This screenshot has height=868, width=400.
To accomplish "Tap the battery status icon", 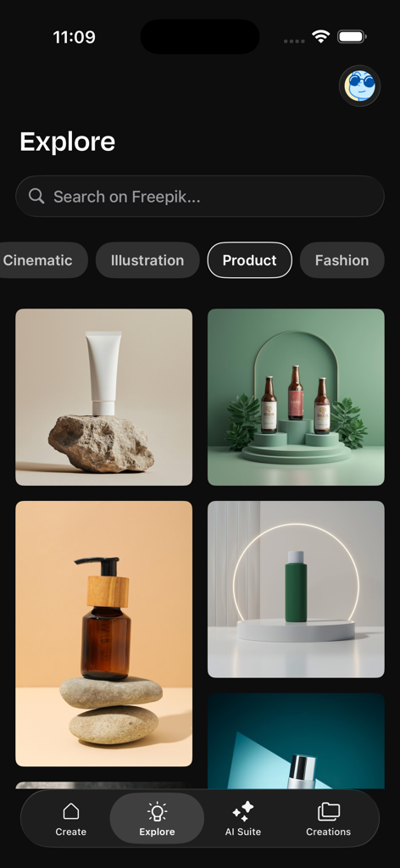I will point(352,36).
